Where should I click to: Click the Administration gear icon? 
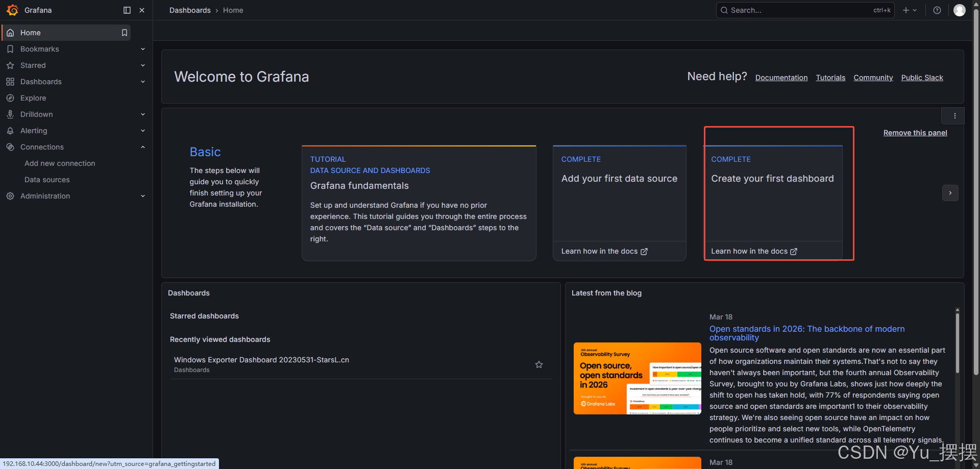coord(10,196)
